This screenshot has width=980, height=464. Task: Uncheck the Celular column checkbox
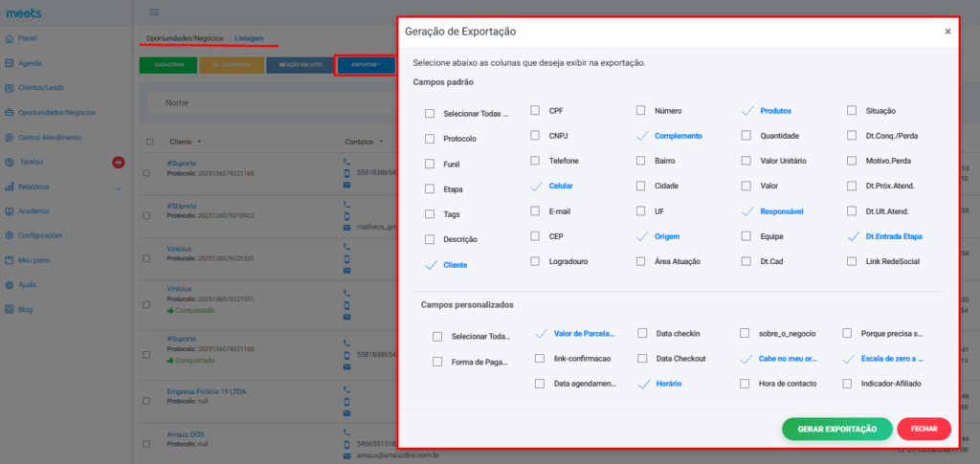tap(536, 186)
